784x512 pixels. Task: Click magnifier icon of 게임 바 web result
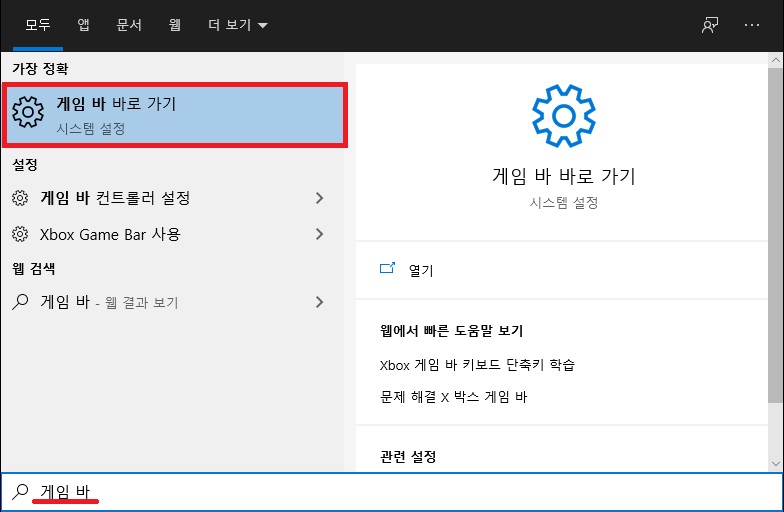(20, 302)
